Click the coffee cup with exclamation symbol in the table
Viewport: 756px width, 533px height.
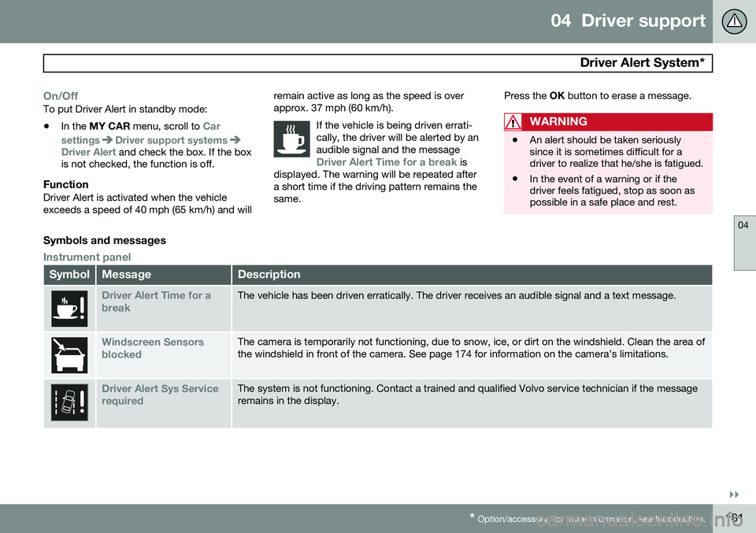pyautogui.click(x=69, y=309)
